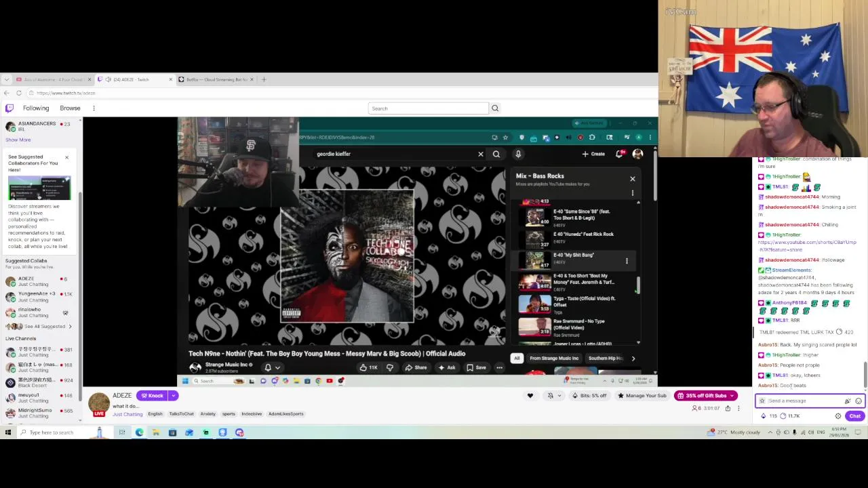Viewport: 868px width, 488px height.
Task: Click the YouTube voice search microphone
Action: pos(518,154)
